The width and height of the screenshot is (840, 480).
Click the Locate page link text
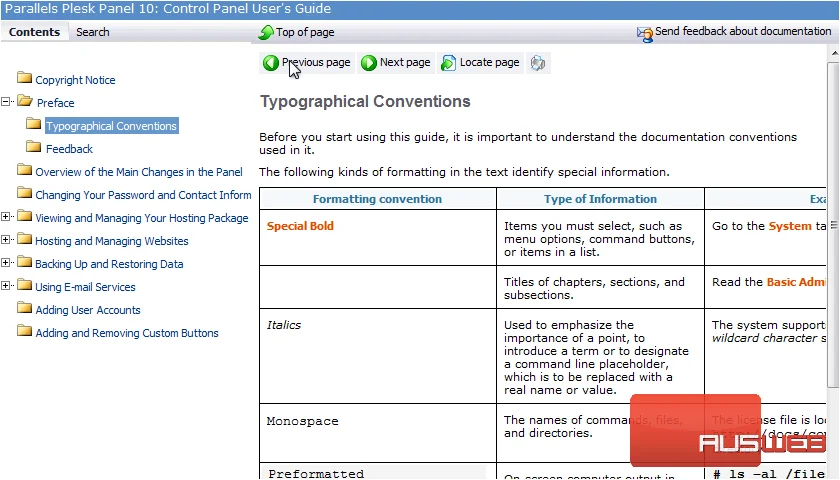coord(489,63)
